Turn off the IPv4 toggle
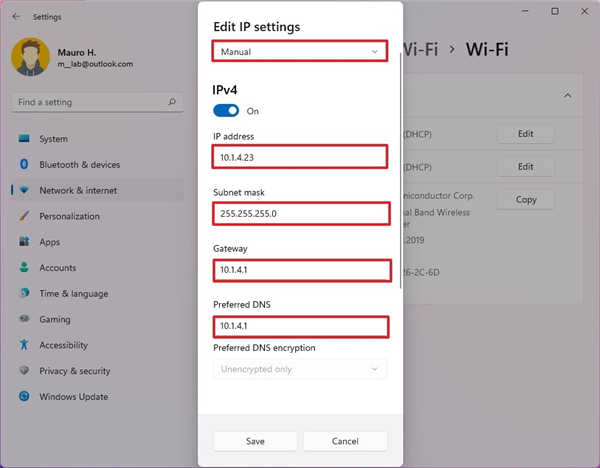This screenshot has height=468, width=600. point(226,111)
